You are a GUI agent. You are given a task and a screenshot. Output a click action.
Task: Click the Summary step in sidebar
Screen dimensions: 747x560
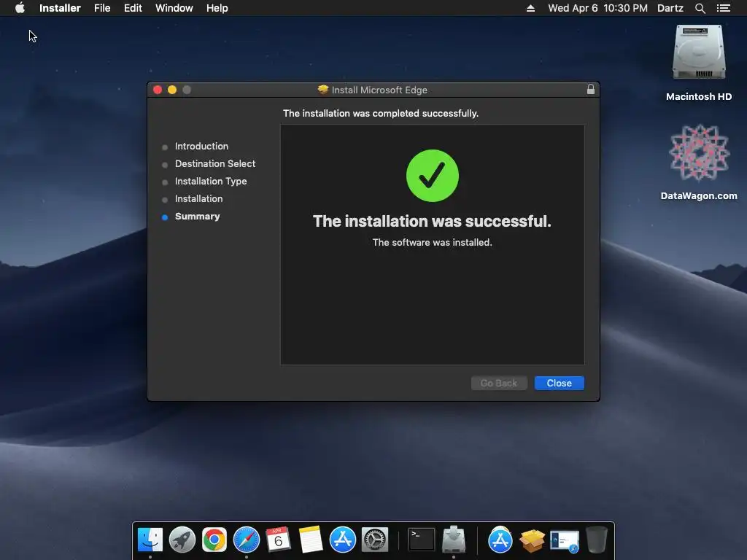(x=197, y=216)
